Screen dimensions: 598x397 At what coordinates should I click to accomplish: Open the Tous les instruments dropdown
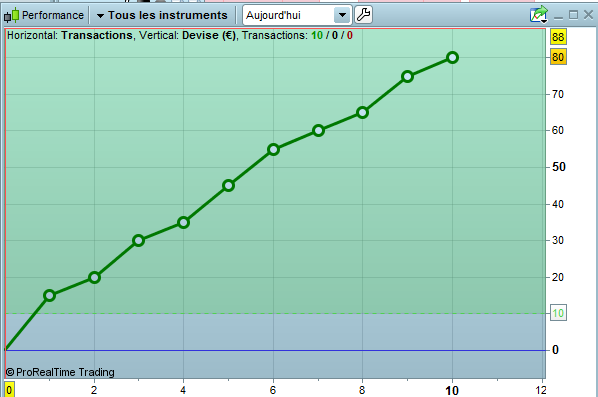click(x=162, y=15)
